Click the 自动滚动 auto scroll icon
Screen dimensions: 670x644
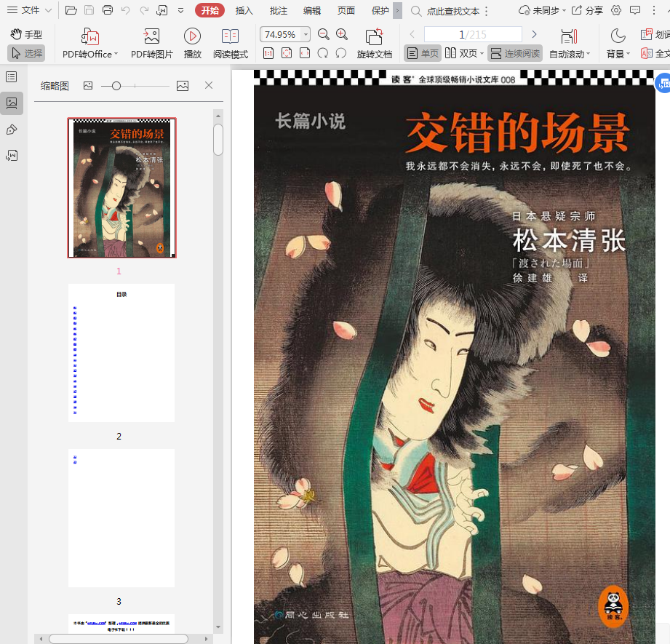(x=569, y=36)
